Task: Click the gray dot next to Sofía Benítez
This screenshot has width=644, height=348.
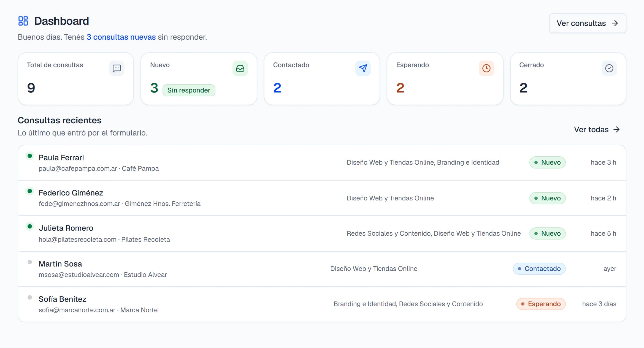Action: click(30, 297)
